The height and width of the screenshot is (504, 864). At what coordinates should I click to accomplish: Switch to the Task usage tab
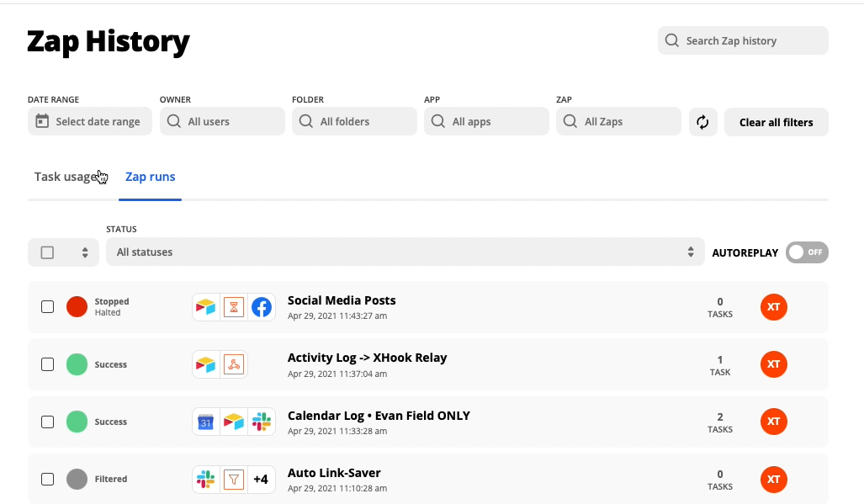tap(66, 177)
